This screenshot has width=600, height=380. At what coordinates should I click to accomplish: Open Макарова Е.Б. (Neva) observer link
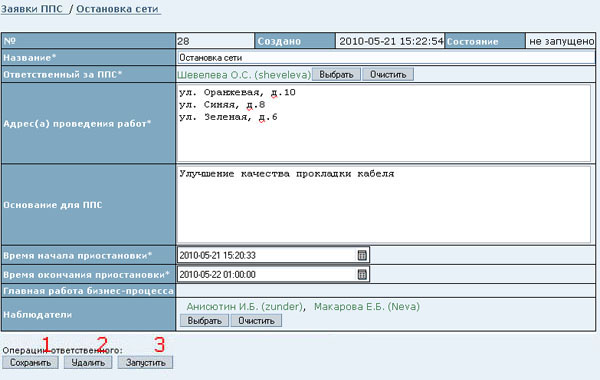367,307
